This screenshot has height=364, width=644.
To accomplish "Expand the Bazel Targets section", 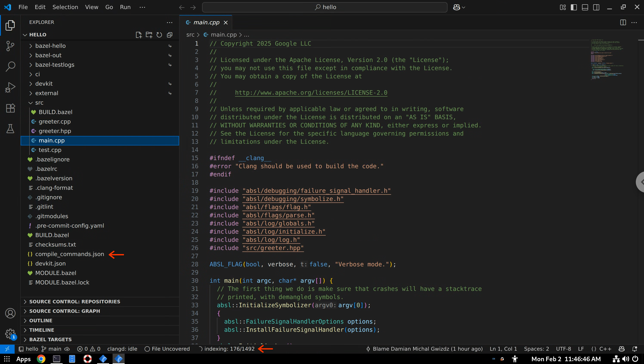I will [99, 339].
